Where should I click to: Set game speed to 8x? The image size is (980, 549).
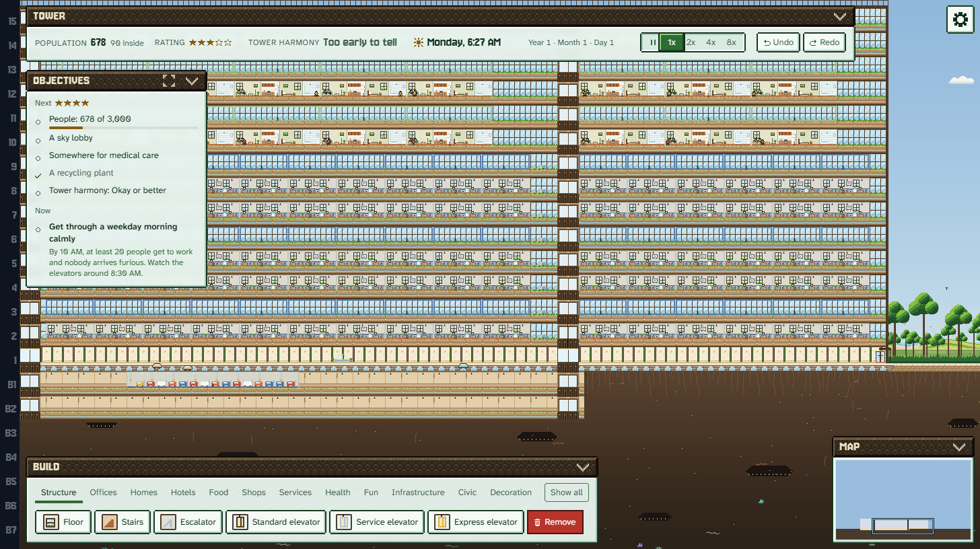point(732,42)
